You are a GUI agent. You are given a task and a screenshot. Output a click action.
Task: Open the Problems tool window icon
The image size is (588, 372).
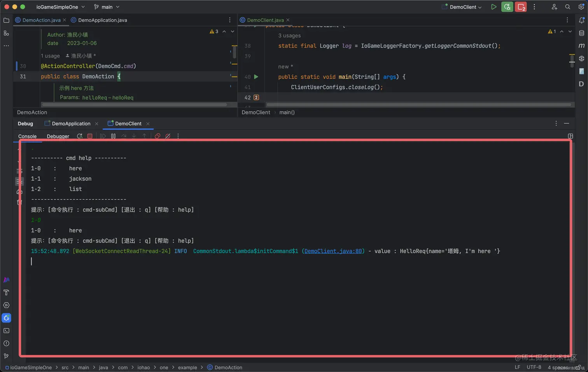[6, 343]
